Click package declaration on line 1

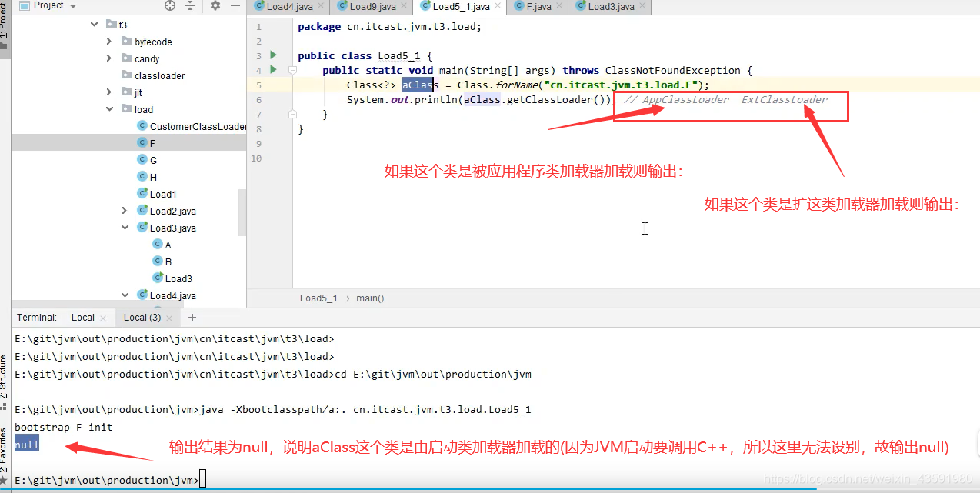click(x=389, y=27)
